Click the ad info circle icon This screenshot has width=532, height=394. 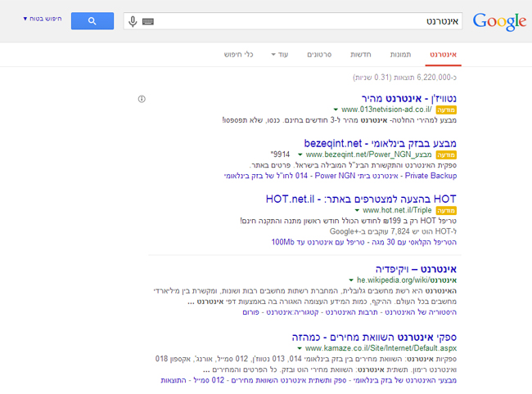pyautogui.click(x=142, y=99)
